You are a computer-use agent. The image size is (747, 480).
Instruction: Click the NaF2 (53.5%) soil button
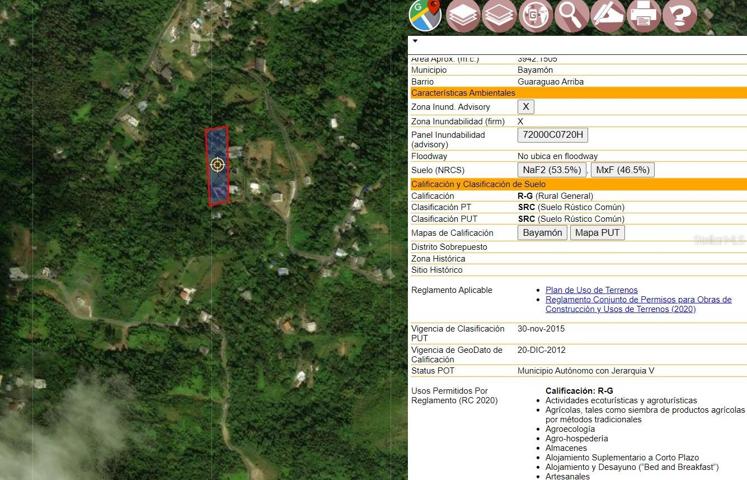coord(552,170)
